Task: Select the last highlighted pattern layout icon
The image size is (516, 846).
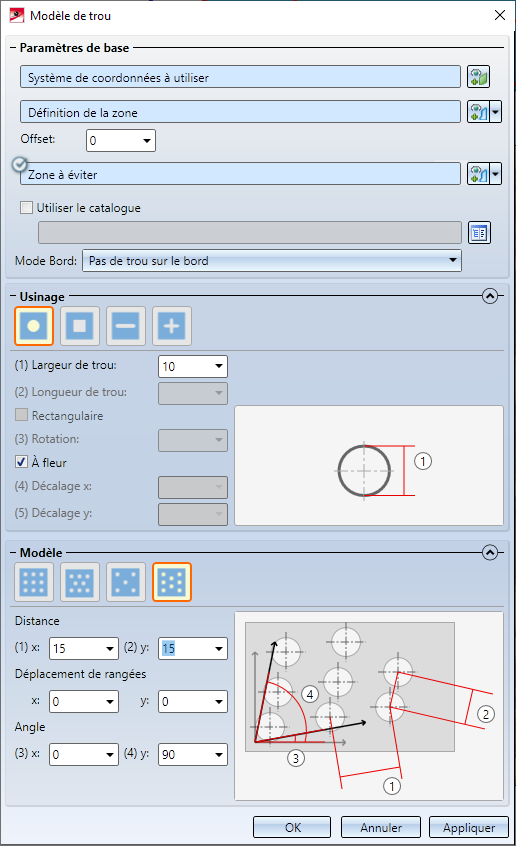Action: tap(172, 582)
